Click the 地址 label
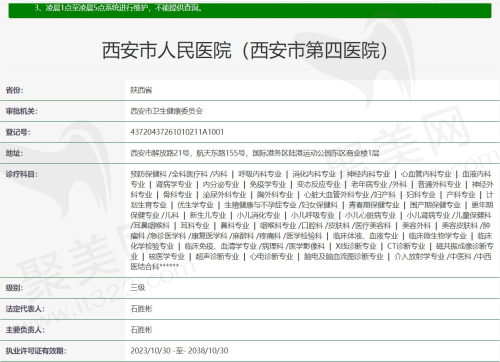Image resolution: width=500 pixels, height=362 pixels. (14, 153)
